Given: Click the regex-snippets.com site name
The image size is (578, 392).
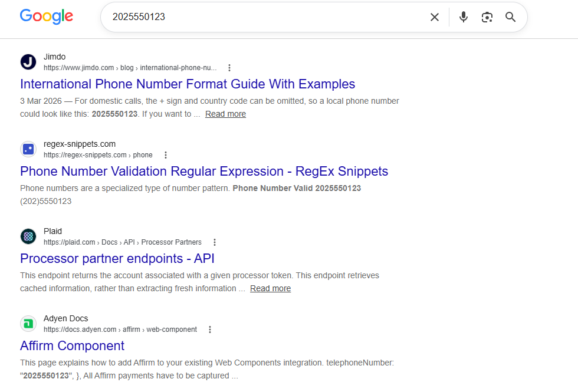Looking at the screenshot, I should point(80,144).
